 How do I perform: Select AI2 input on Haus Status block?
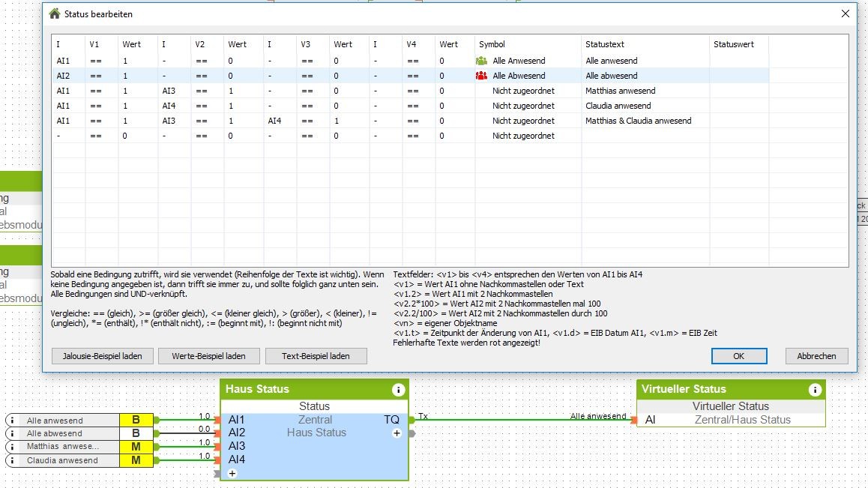236,433
